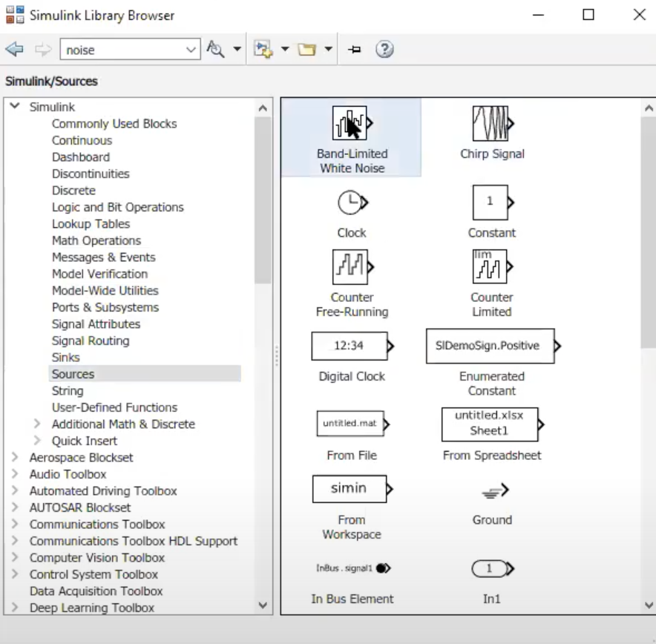Screen dimensions: 656x644
Task: Open help with the question mark icon
Action: (384, 50)
